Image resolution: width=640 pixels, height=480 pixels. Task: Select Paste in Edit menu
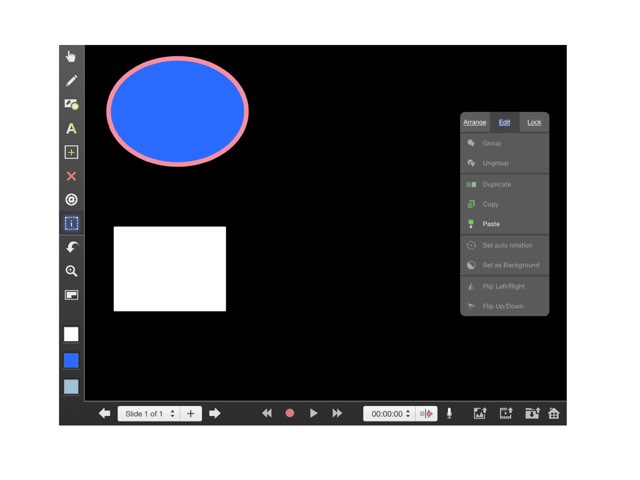click(504, 224)
